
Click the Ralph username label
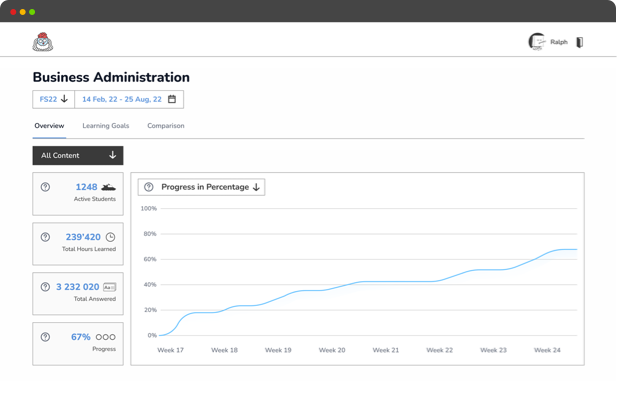tap(559, 42)
